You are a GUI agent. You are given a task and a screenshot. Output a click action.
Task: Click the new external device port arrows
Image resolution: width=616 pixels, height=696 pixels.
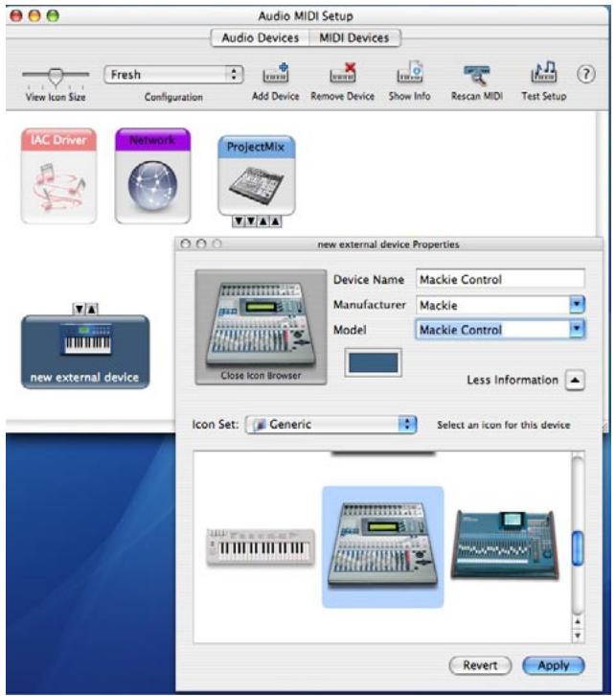(x=85, y=309)
